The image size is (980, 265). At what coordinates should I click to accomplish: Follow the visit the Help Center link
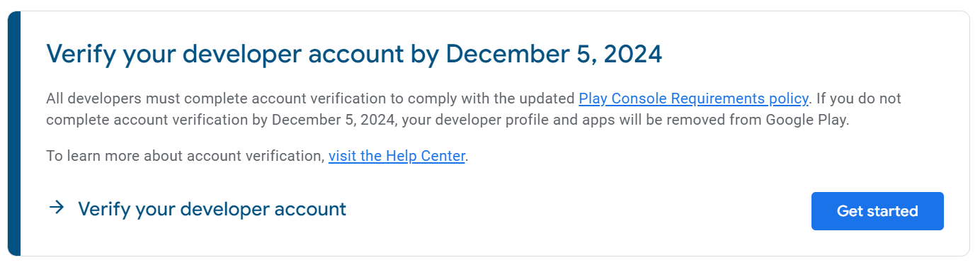[x=397, y=156]
